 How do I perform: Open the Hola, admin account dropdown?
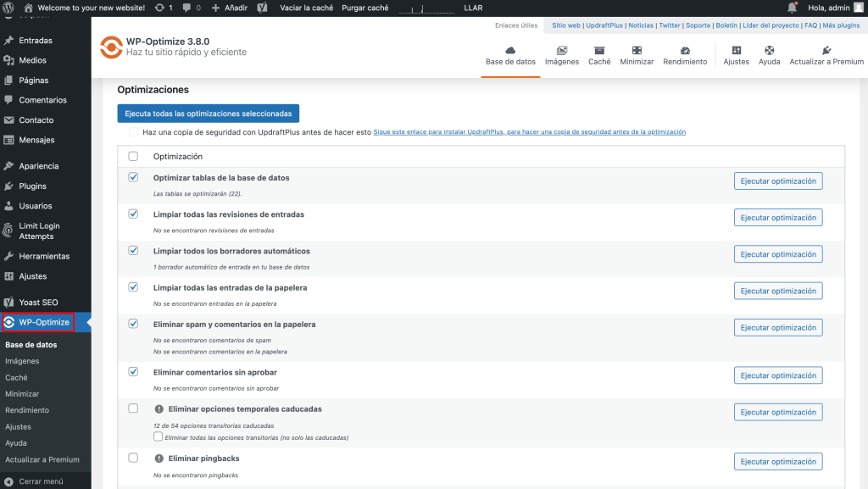(835, 8)
